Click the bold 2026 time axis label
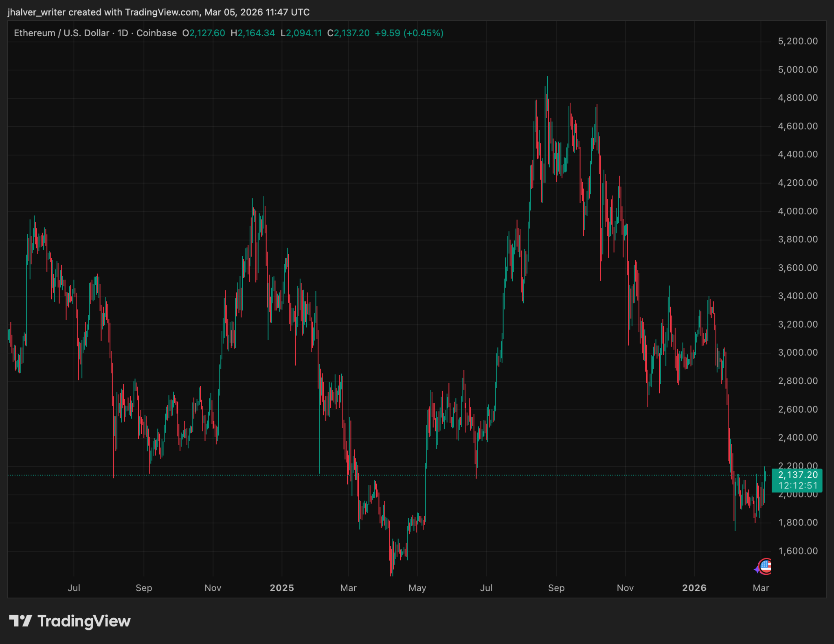The image size is (834, 644). point(694,588)
